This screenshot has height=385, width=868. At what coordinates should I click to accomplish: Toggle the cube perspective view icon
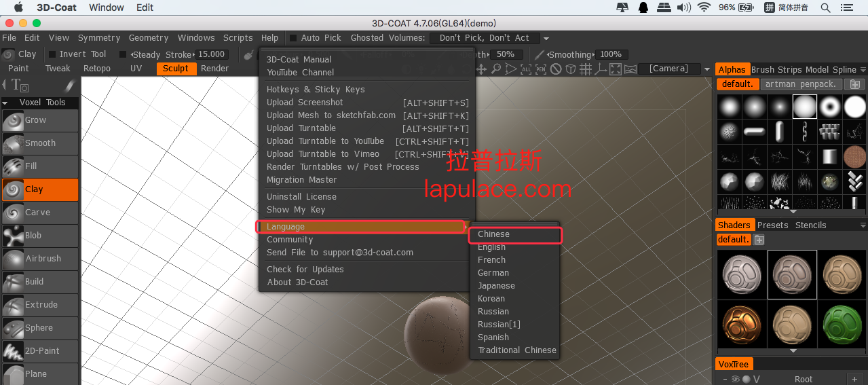click(x=571, y=69)
